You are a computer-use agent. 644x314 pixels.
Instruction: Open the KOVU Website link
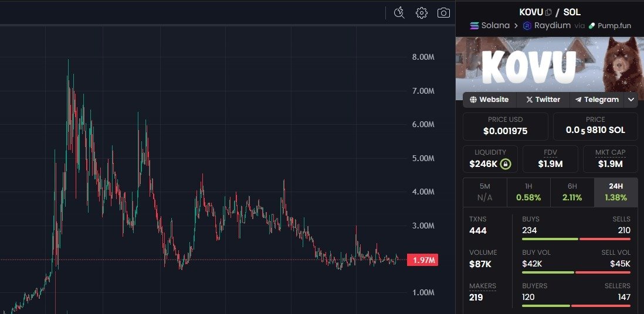[x=489, y=100]
